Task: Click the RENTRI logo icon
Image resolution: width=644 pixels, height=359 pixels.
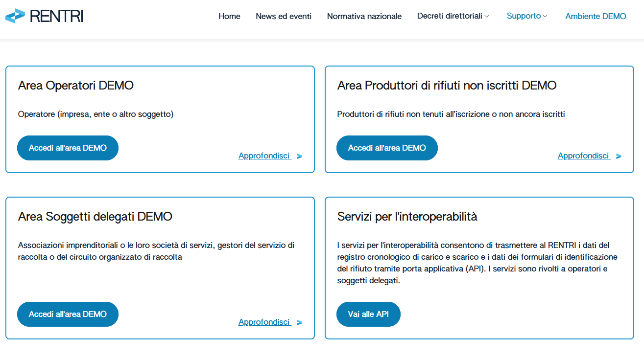Action: tap(15, 16)
